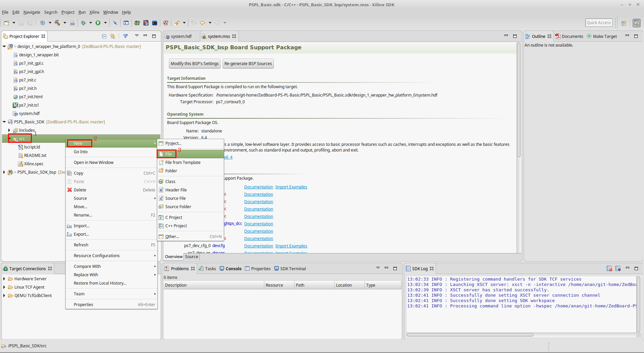Select Folder in the New submenu
The image size is (644, 353).
(x=191, y=171)
